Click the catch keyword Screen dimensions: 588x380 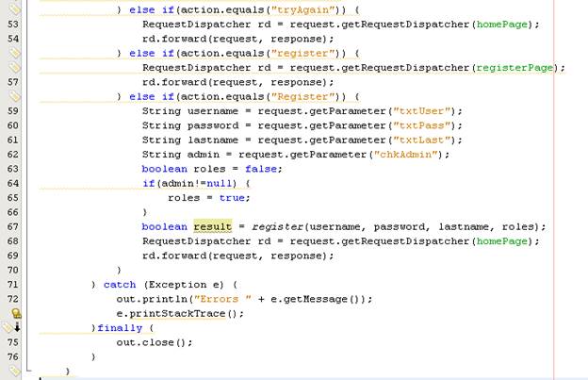click(120, 285)
